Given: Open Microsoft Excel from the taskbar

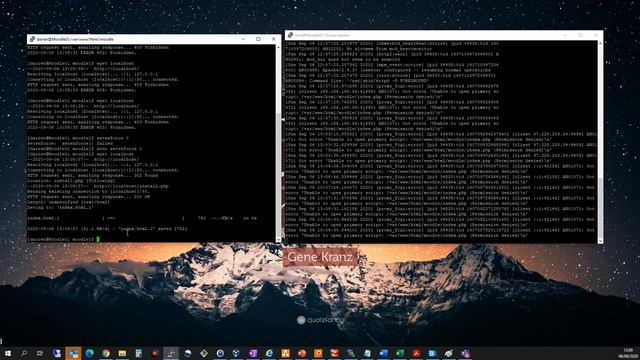Looking at the screenshot, I should click(x=400, y=353).
